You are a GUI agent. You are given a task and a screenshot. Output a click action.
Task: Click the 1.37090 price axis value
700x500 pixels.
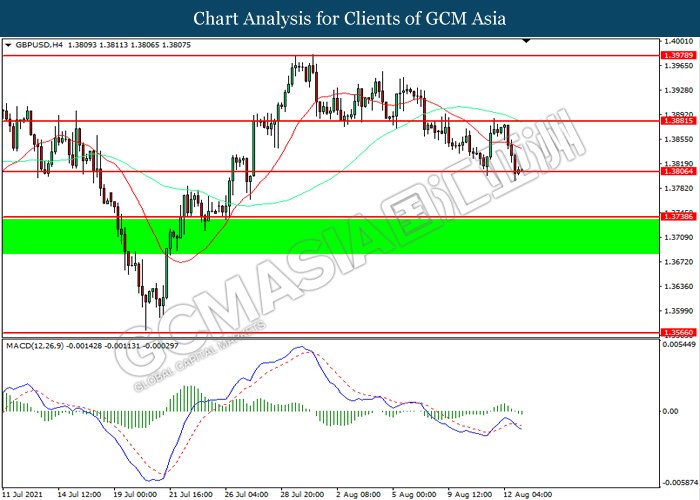(679, 238)
